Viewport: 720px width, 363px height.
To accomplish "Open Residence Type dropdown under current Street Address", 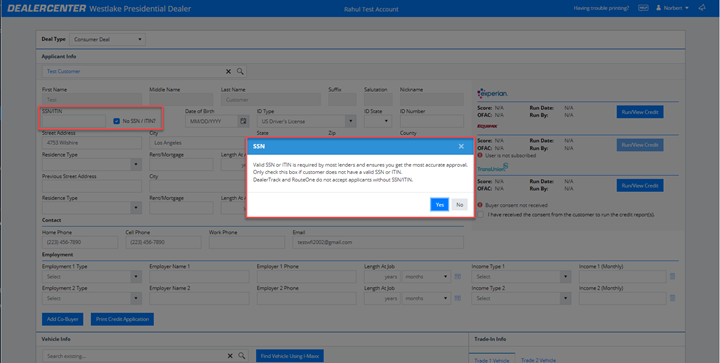I will tap(92, 164).
